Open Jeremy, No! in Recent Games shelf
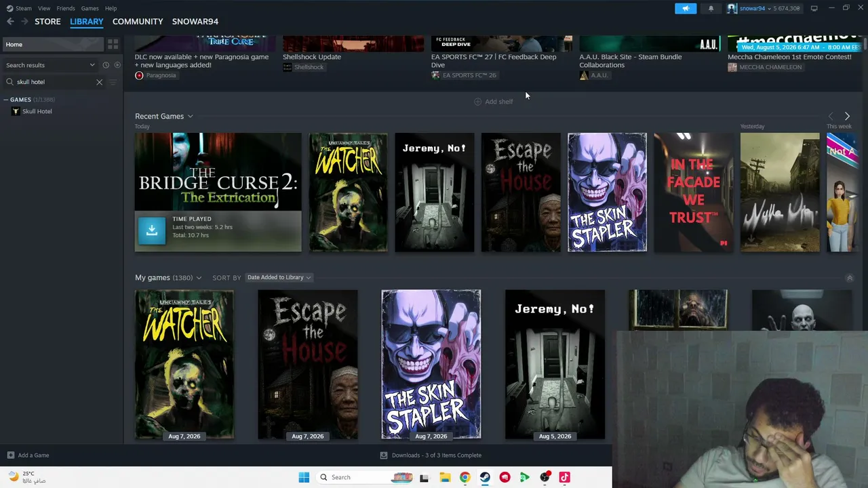868x488 pixels. coord(435,192)
